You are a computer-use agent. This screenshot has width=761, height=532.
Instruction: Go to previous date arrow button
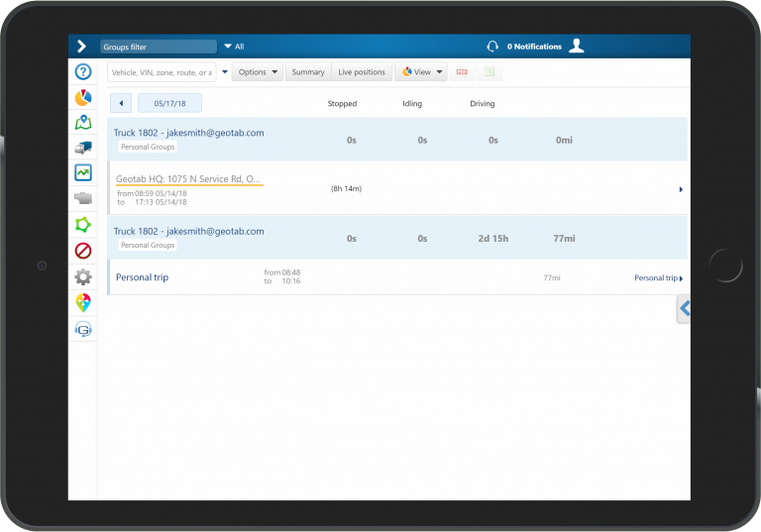pos(120,103)
